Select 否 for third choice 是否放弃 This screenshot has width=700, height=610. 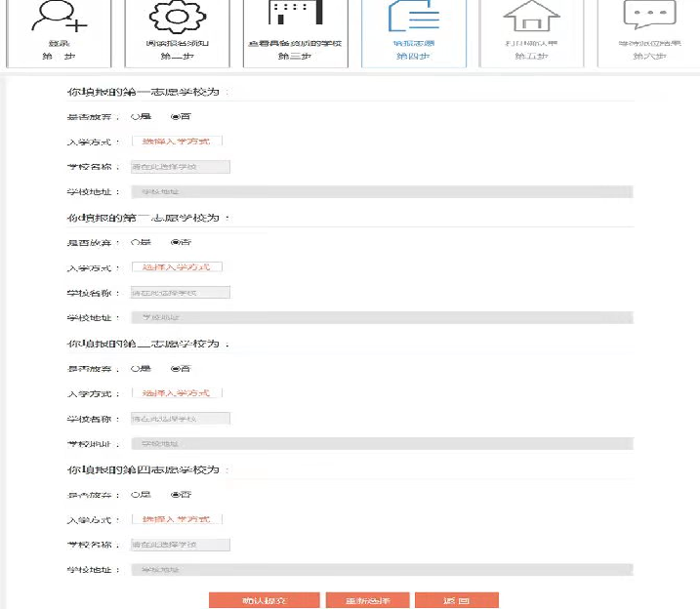[176, 369]
